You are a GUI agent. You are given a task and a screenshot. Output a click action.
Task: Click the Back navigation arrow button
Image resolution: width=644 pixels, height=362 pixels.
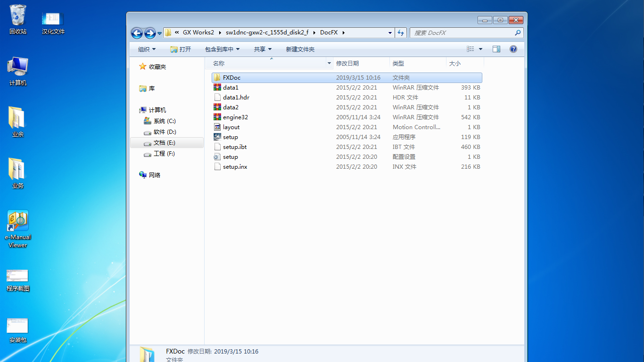click(137, 33)
